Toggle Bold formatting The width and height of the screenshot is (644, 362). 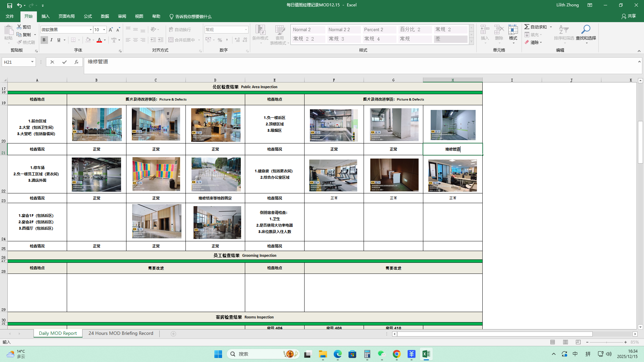[x=44, y=40]
